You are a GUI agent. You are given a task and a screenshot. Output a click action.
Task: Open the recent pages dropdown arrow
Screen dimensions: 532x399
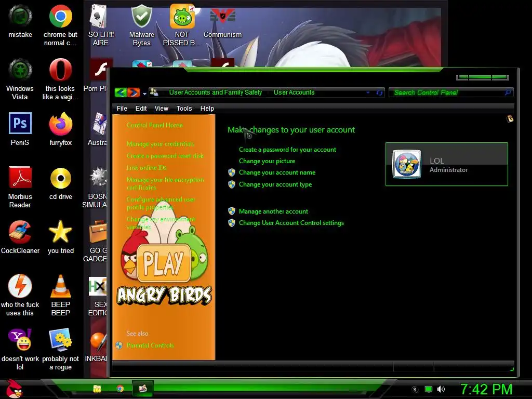click(x=144, y=94)
